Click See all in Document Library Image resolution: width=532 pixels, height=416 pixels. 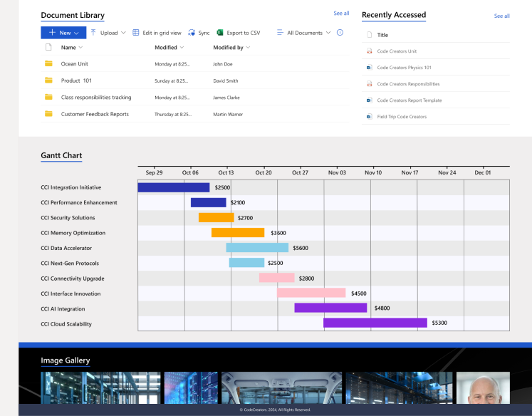(x=341, y=14)
